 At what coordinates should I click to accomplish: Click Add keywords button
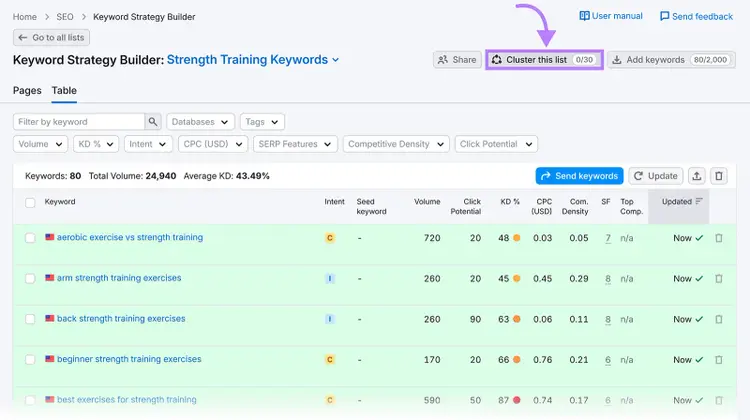pyautogui.click(x=672, y=60)
